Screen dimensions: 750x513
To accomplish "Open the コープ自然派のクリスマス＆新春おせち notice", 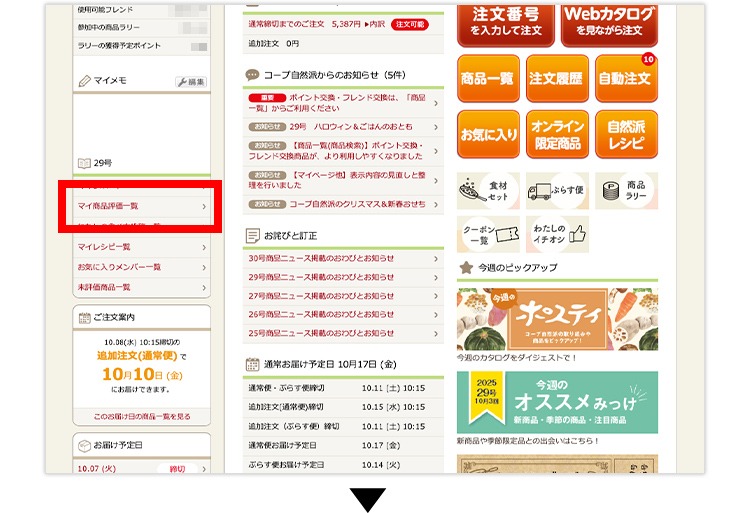I will (342, 204).
